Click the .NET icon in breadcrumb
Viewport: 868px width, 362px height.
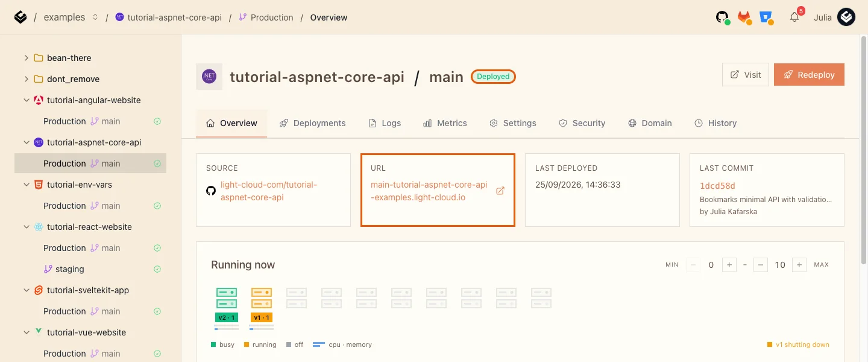(119, 17)
